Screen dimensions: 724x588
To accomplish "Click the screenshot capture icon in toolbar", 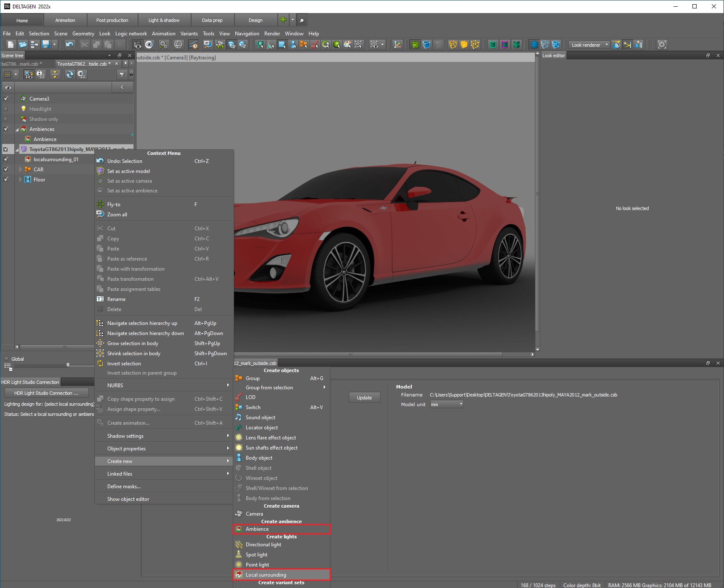I will click(x=662, y=45).
